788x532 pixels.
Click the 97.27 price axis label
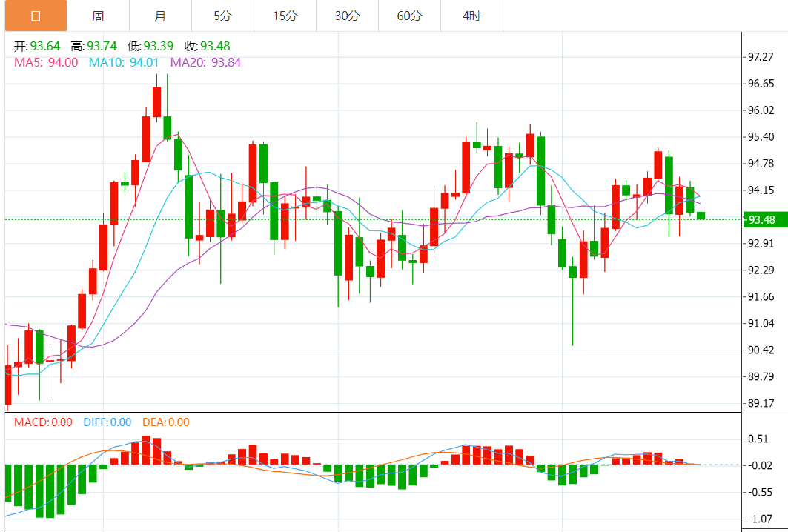tap(761, 57)
